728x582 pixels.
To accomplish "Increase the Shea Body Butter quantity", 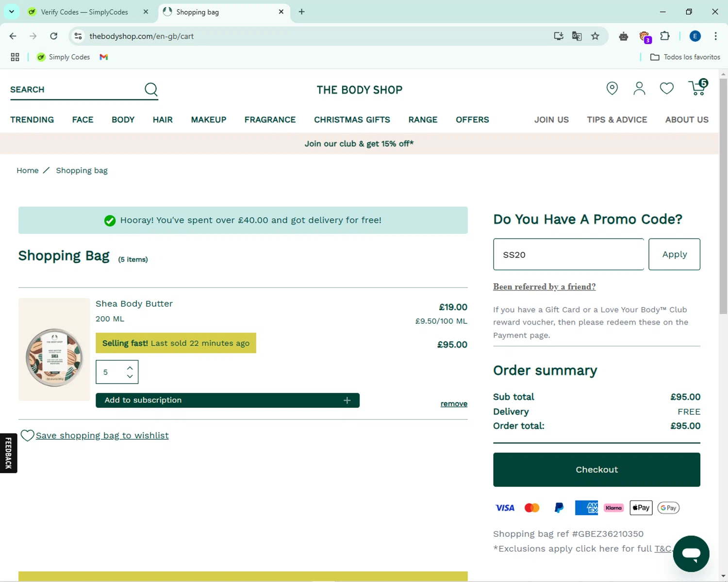I will click(130, 368).
